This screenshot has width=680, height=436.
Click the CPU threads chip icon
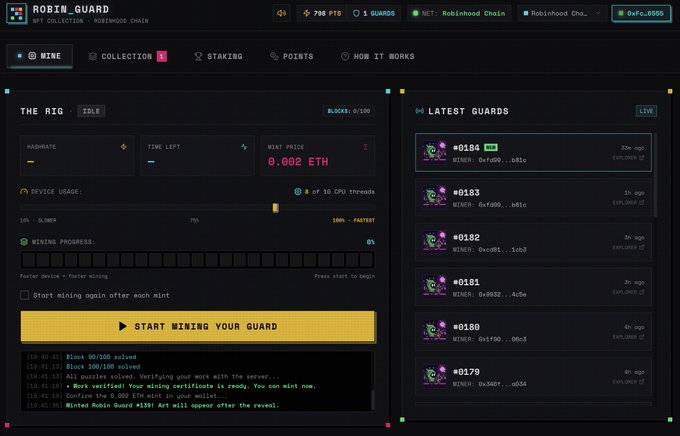pos(298,191)
